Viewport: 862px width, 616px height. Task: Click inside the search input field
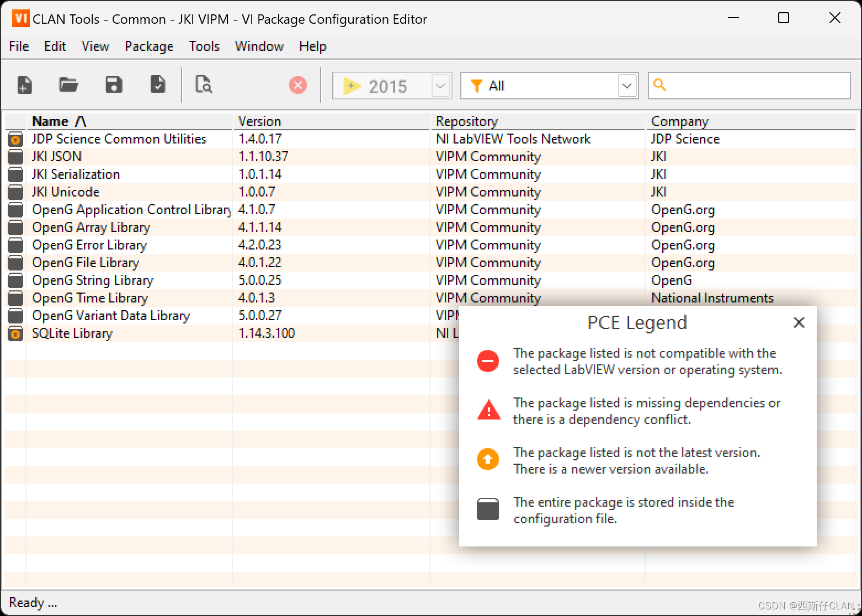[751, 85]
